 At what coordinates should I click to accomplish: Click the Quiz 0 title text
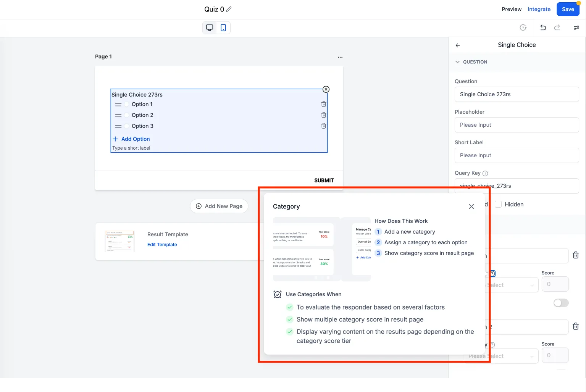pyautogui.click(x=214, y=9)
